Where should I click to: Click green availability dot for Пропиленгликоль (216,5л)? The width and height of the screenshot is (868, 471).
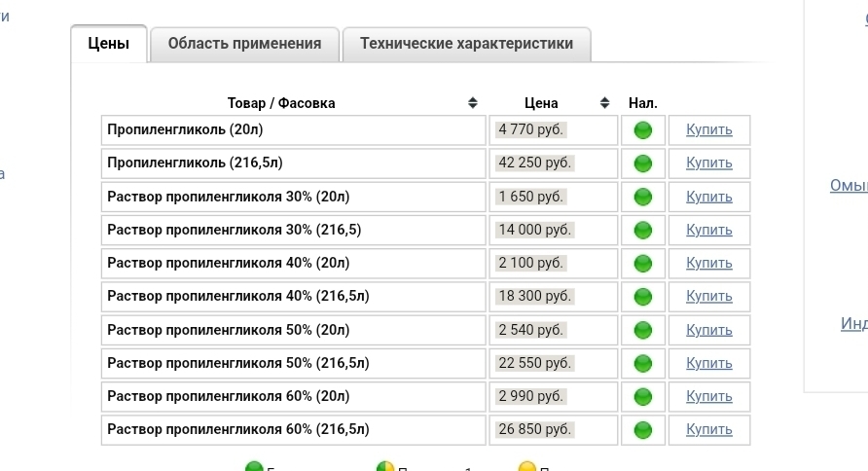(x=642, y=163)
